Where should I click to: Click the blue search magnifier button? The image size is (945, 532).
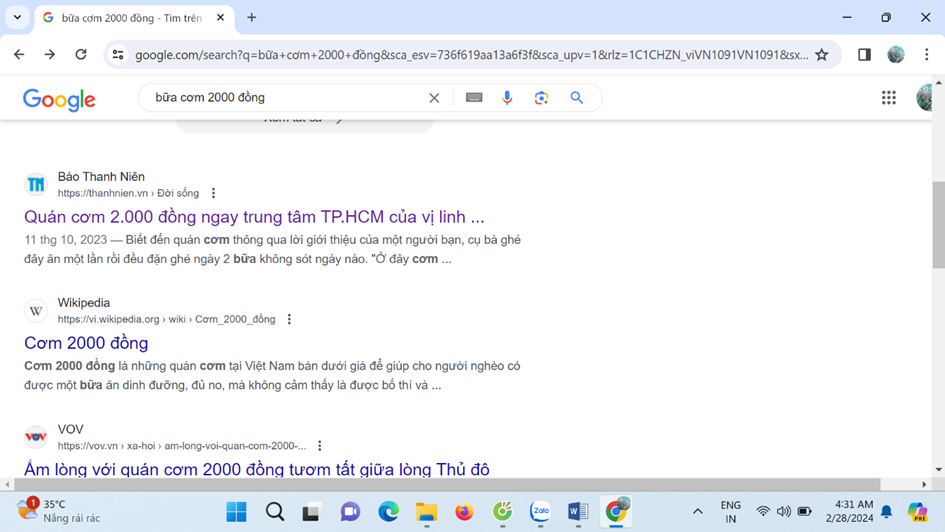pos(577,98)
